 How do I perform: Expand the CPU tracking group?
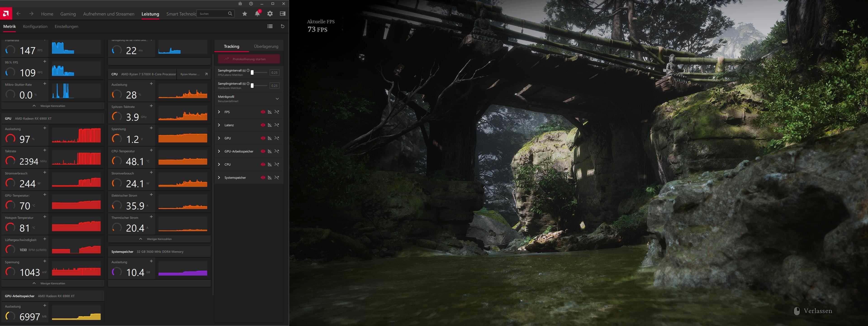click(219, 165)
